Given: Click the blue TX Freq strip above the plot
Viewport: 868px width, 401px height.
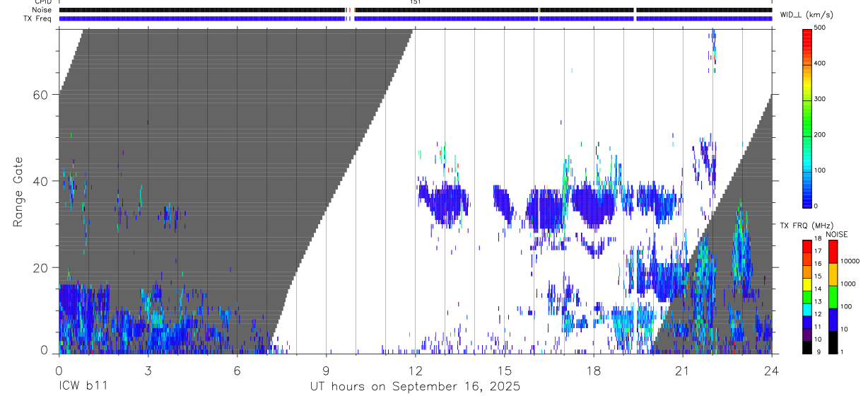Looking at the screenshot, I should [415, 18].
